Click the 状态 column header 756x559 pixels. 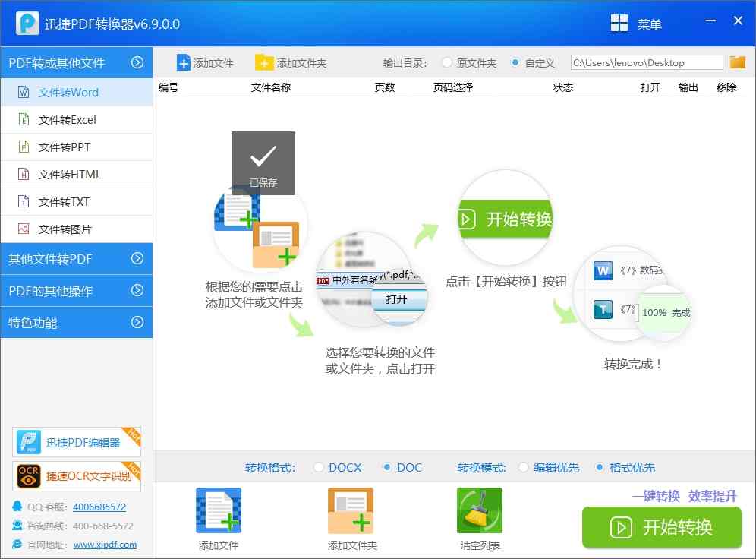tap(562, 87)
